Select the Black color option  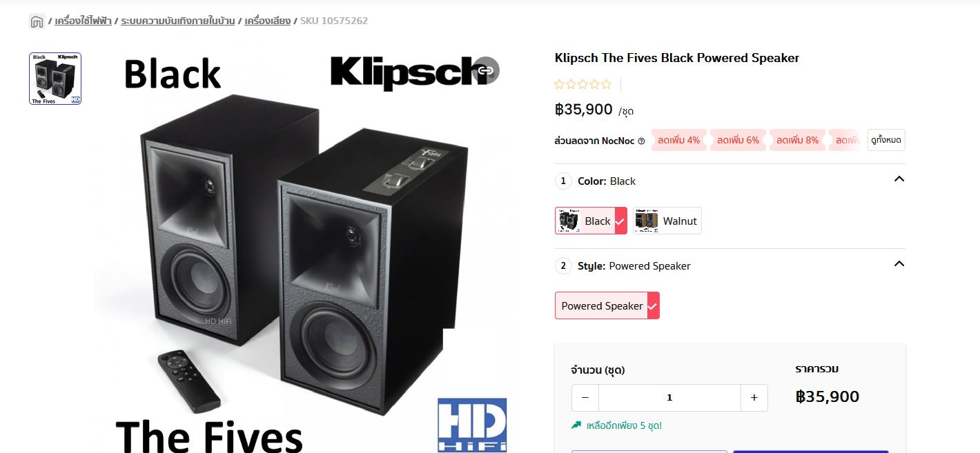click(591, 221)
